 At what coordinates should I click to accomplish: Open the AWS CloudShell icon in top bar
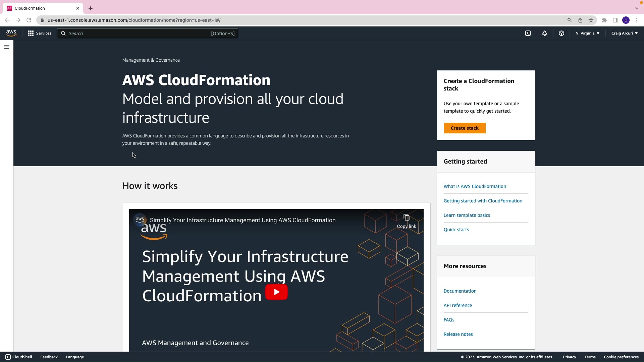click(x=528, y=33)
